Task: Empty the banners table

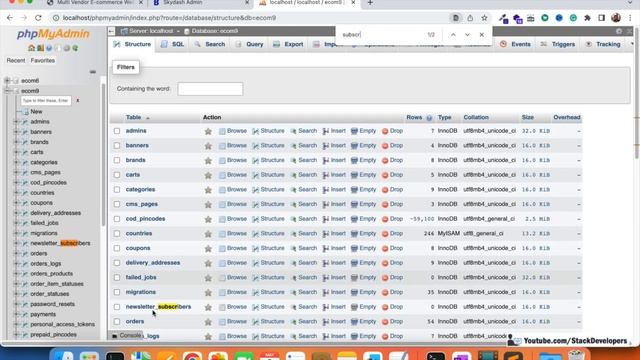Action: pyautogui.click(x=363, y=146)
